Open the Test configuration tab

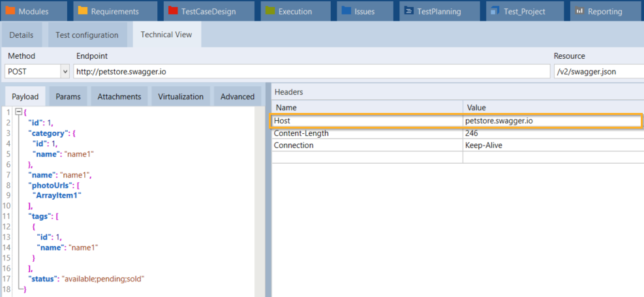pos(87,35)
